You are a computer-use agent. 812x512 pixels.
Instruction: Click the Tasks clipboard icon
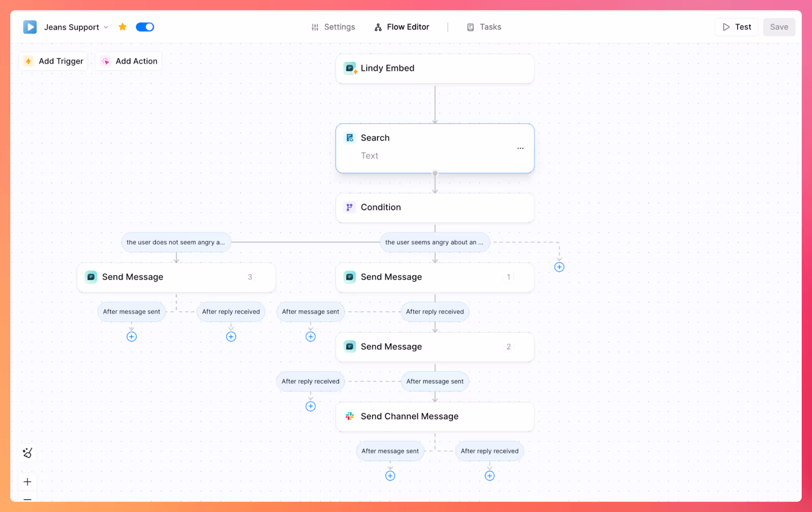point(470,27)
